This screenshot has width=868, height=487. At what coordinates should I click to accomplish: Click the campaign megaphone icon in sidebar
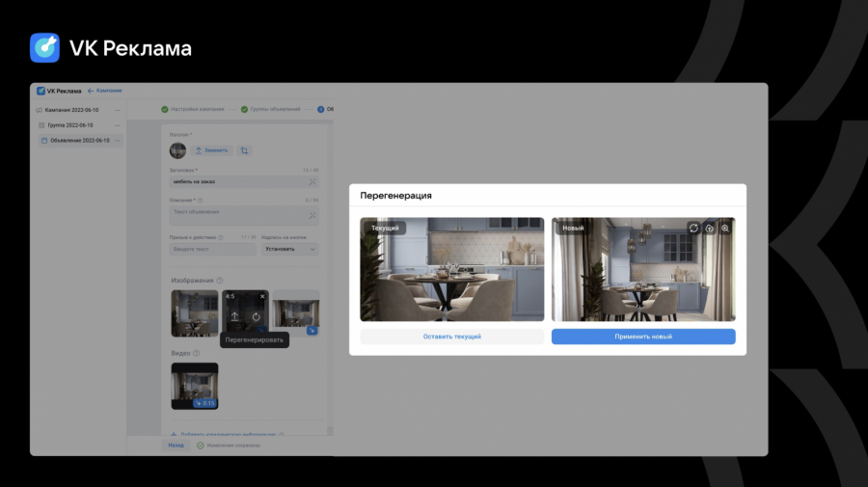(x=39, y=110)
